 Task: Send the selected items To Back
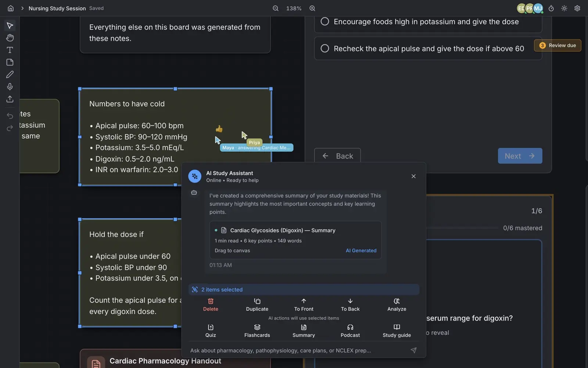click(x=350, y=305)
